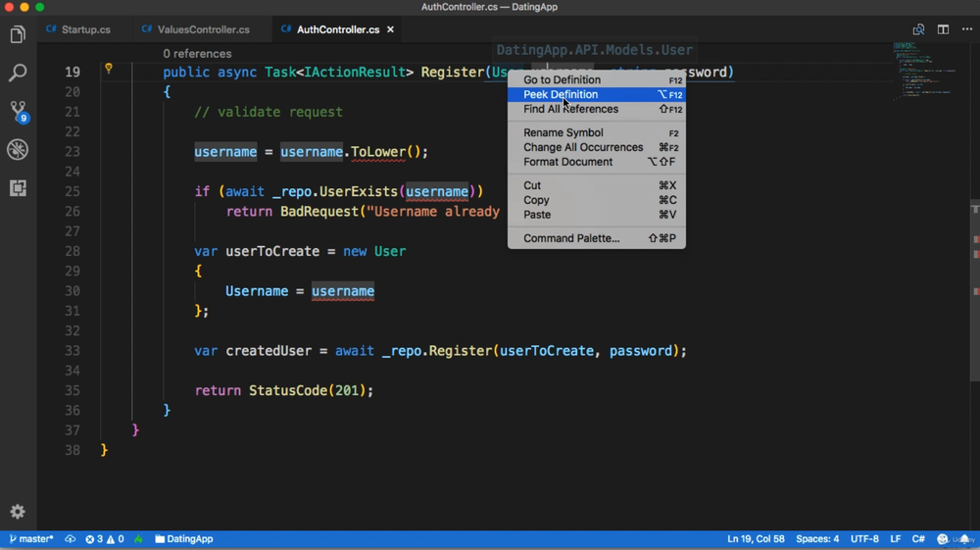Open Command Palette from context menu

click(596, 238)
